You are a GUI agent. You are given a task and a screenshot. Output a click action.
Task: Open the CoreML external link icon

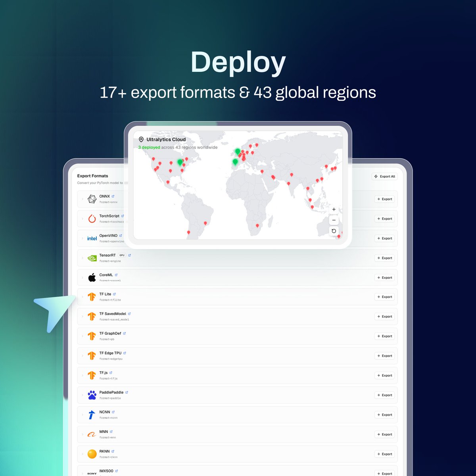click(x=116, y=275)
